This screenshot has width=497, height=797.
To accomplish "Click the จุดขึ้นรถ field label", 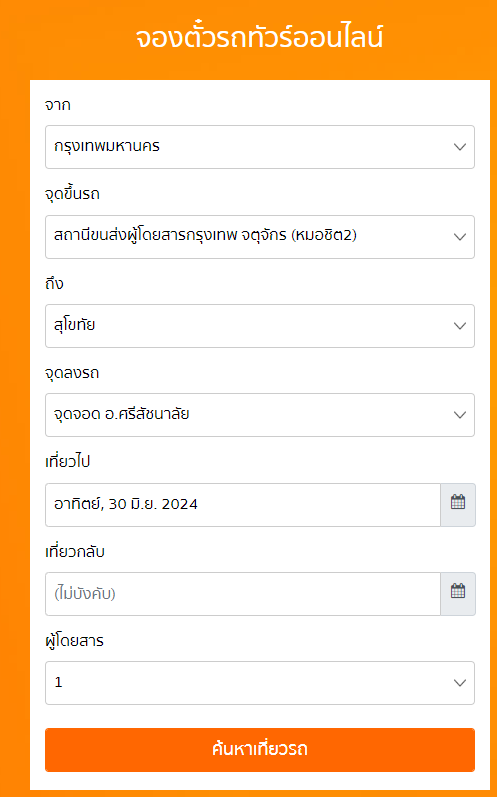I will pos(72,194).
